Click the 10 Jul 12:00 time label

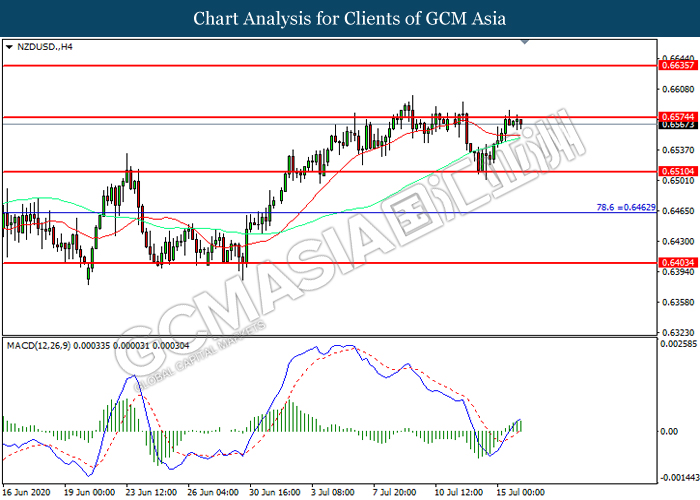[x=458, y=492]
